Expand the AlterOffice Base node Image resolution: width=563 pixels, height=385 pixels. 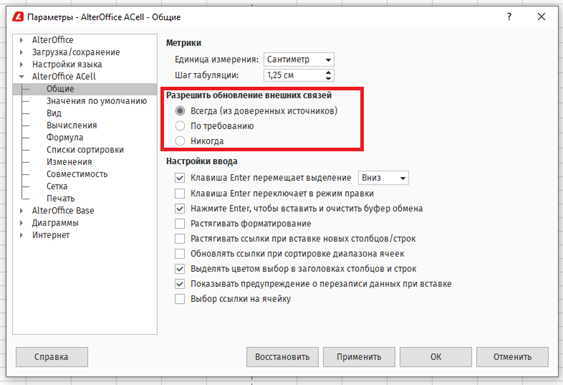21,211
